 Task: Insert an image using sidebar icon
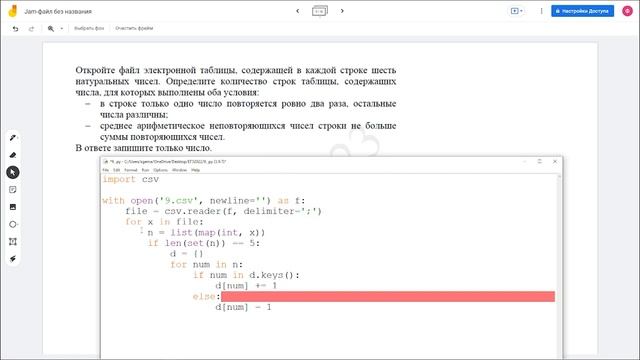tap(13, 207)
